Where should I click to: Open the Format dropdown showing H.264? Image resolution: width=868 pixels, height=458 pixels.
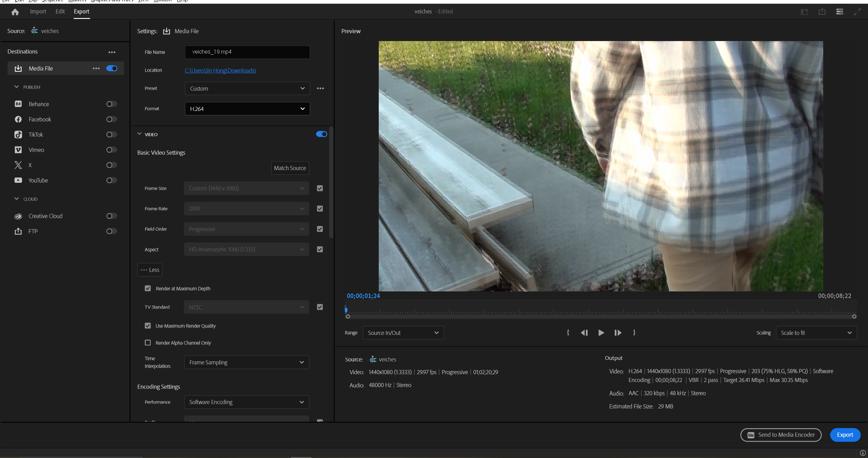tap(247, 109)
